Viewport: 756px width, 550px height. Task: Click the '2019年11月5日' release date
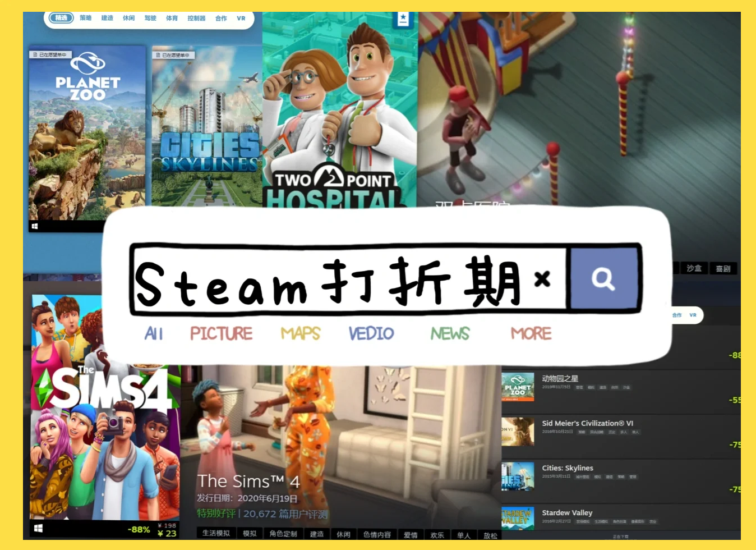tap(556, 387)
